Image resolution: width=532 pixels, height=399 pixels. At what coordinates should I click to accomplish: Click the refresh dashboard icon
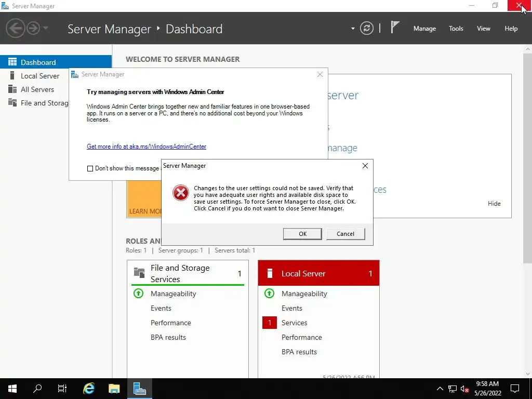pyautogui.click(x=366, y=28)
